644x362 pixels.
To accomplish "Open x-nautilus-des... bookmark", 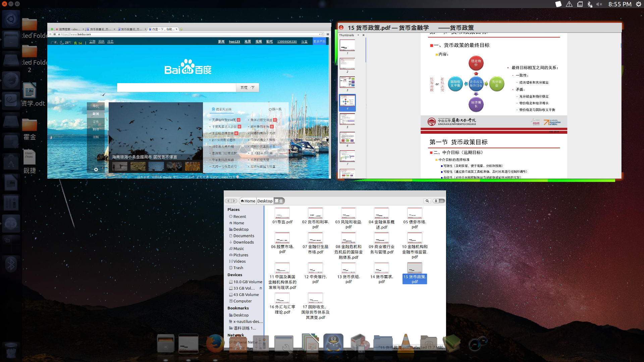I will (246, 321).
